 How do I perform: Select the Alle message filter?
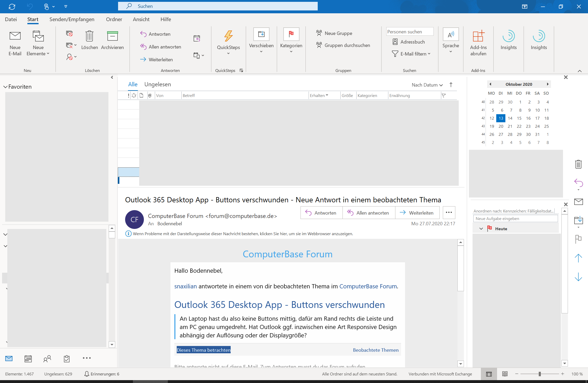tap(133, 84)
